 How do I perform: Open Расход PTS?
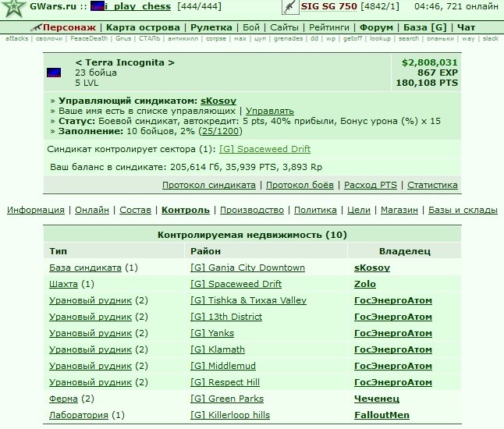pos(371,185)
